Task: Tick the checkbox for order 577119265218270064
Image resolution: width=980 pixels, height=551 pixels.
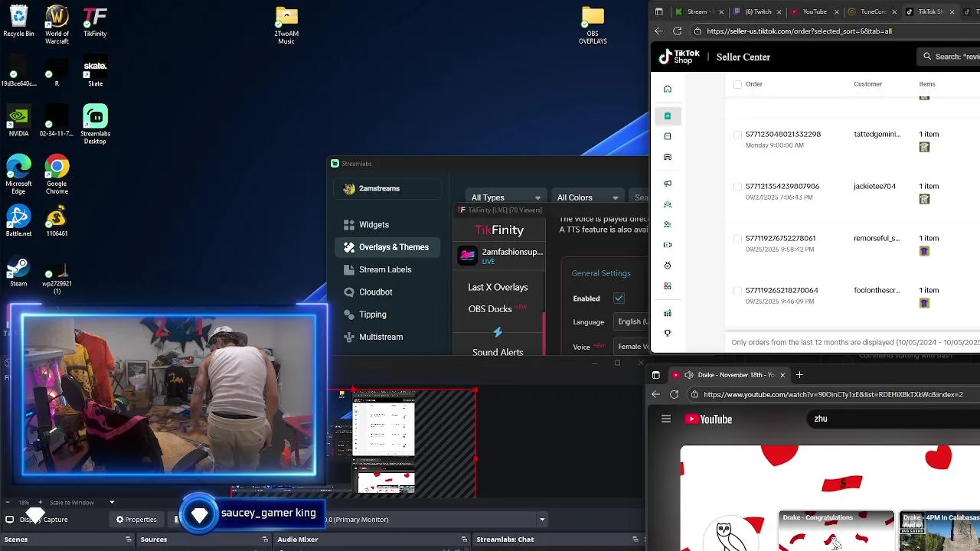Action: click(737, 290)
